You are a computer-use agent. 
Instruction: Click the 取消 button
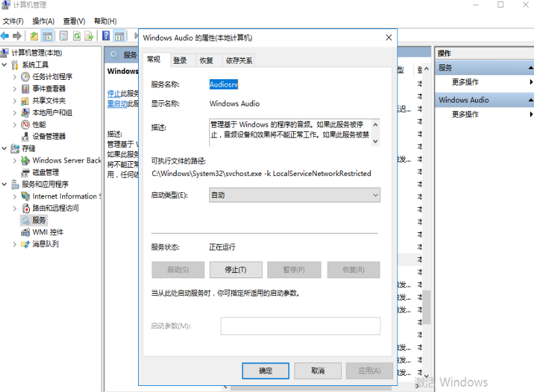point(317,370)
